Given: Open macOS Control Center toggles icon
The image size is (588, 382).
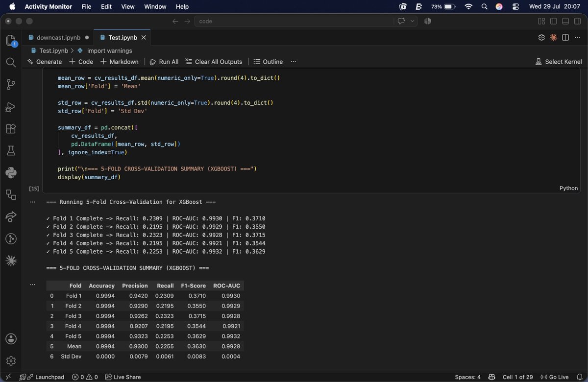Looking at the screenshot, I should click(515, 7).
